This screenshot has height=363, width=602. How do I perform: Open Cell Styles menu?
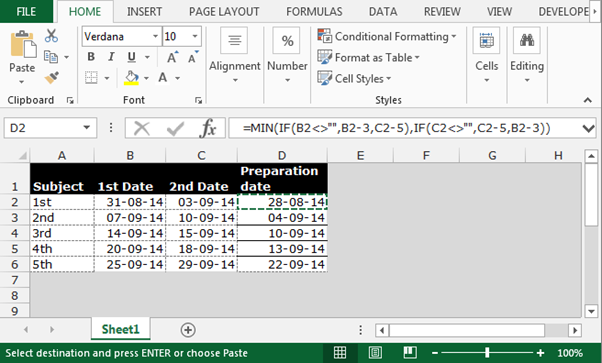tap(354, 79)
